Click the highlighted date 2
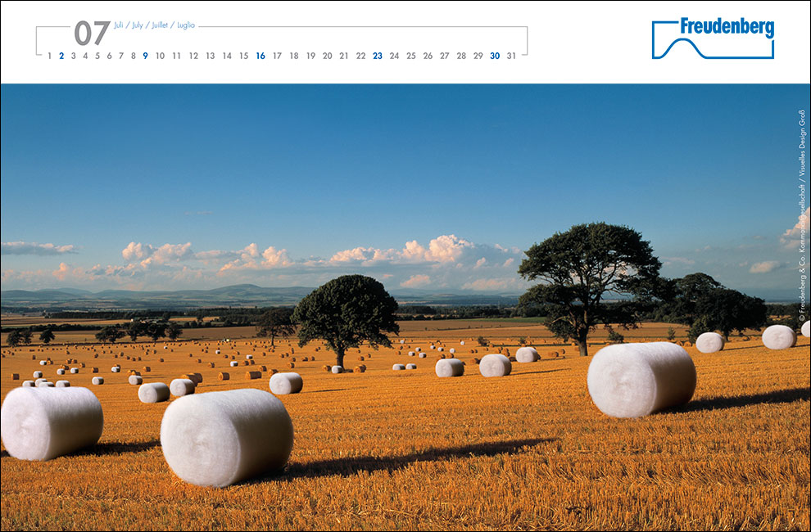The height and width of the screenshot is (532, 811). [x=61, y=56]
